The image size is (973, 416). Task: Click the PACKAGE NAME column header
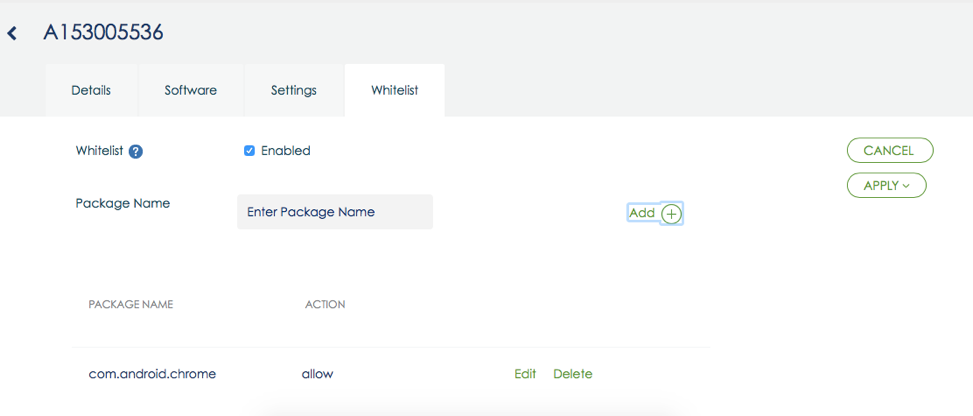pos(131,305)
